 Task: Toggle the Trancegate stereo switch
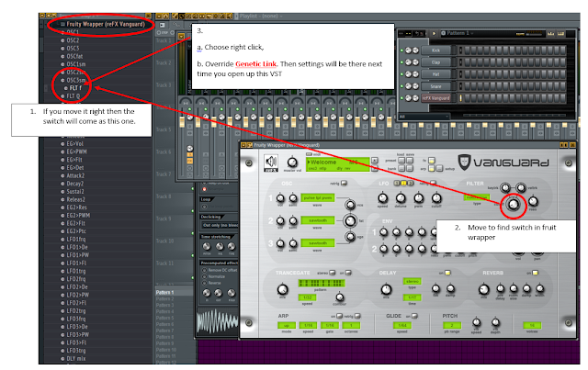pyautogui.click(x=333, y=273)
